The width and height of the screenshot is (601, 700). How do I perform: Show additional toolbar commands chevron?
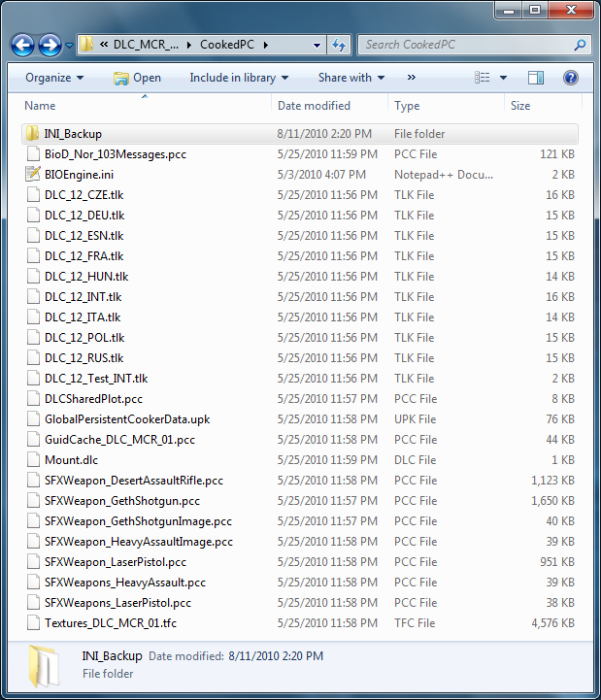tap(412, 78)
